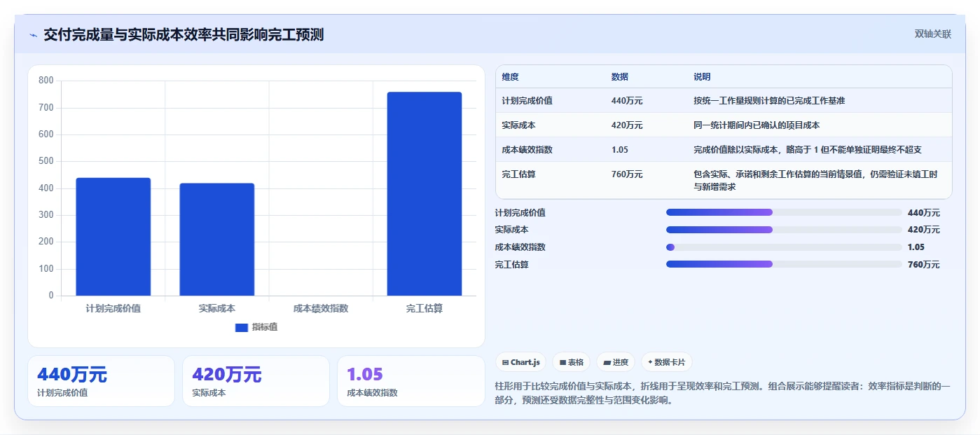Select the 完工估算 bar in chart
Image resolution: width=980 pixels, height=435 pixels.
point(425,194)
